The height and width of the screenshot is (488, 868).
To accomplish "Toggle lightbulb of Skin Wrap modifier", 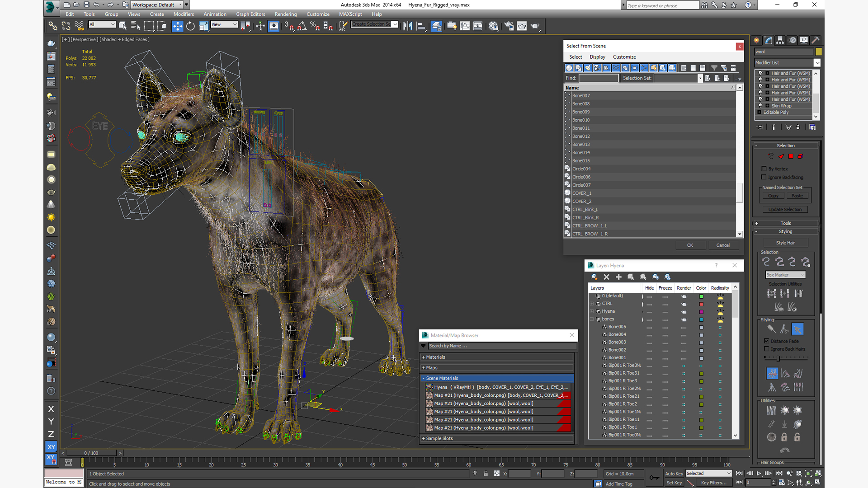I will click(x=760, y=106).
